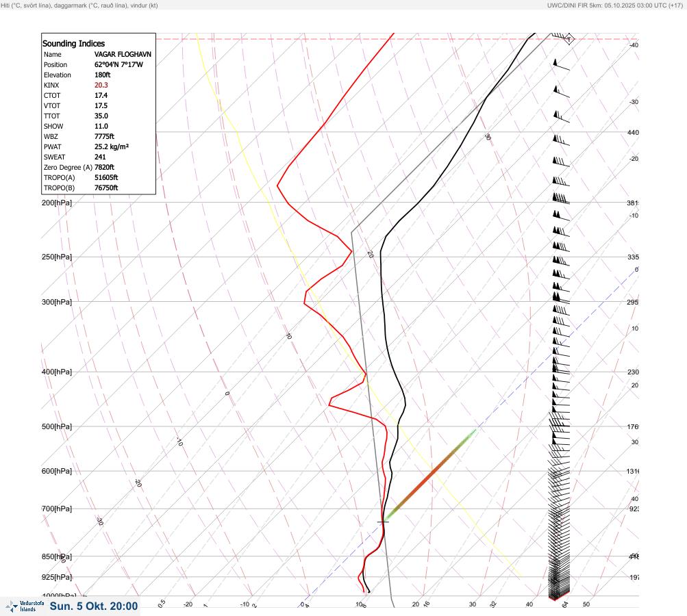687x616 pixels.
Task: Click the 200[hPa] pressure label
Action: [x=57, y=203]
